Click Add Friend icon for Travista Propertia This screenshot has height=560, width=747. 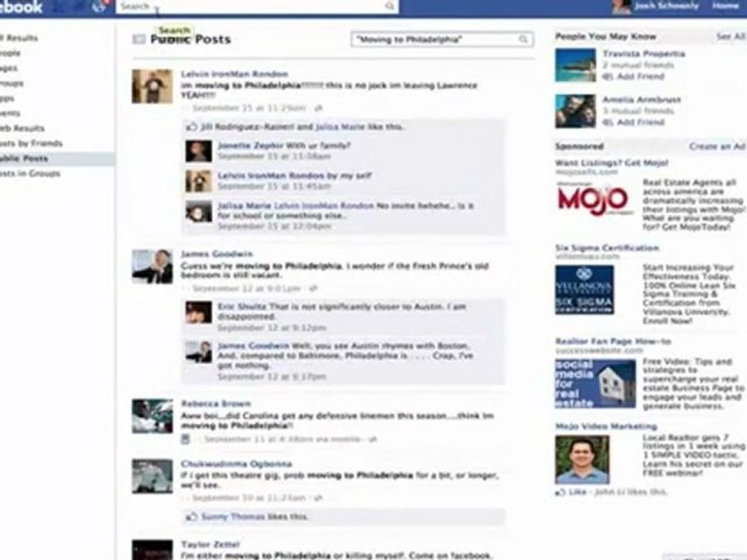click(608, 77)
